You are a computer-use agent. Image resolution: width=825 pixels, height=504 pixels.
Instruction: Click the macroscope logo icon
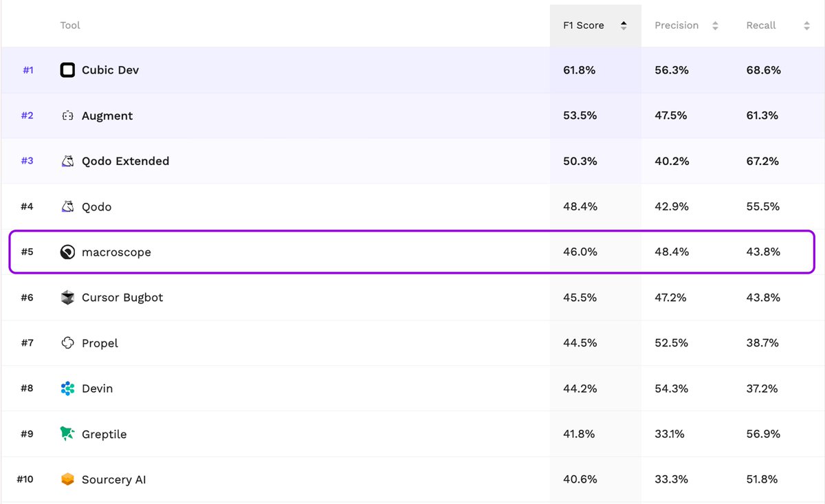67,252
